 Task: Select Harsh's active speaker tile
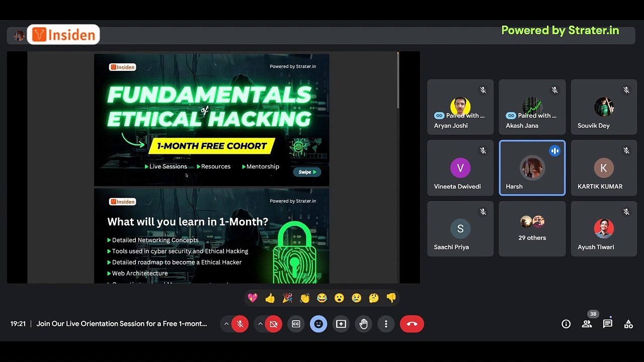532,168
